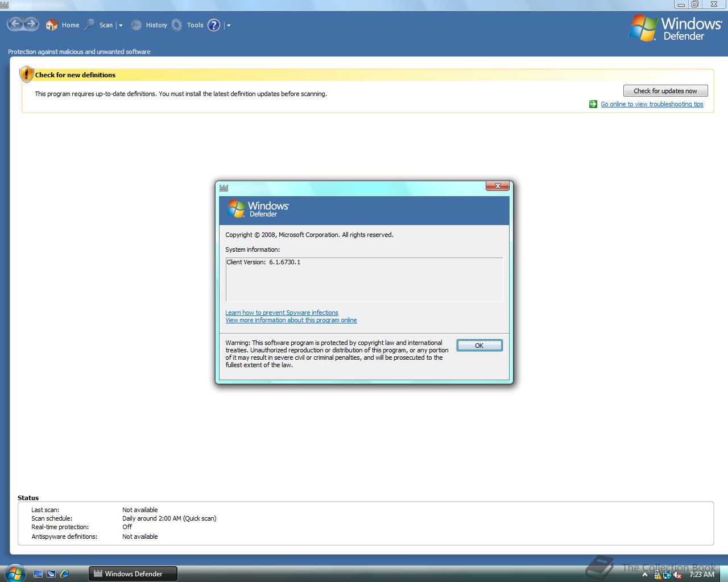The image size is (728, 582).
Task: Minimize the Windows Defender main window
Action: (681, 4)
